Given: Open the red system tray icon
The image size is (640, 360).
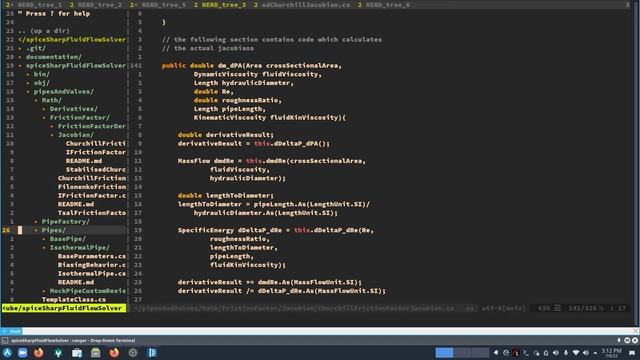Looking at the screenshot, I should pos(516,353).
